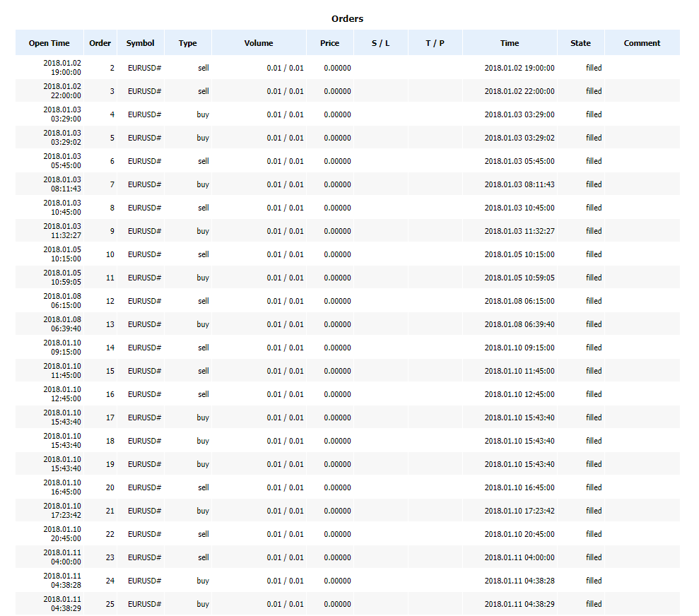Click the T / P column header

[x=435, y=43]
